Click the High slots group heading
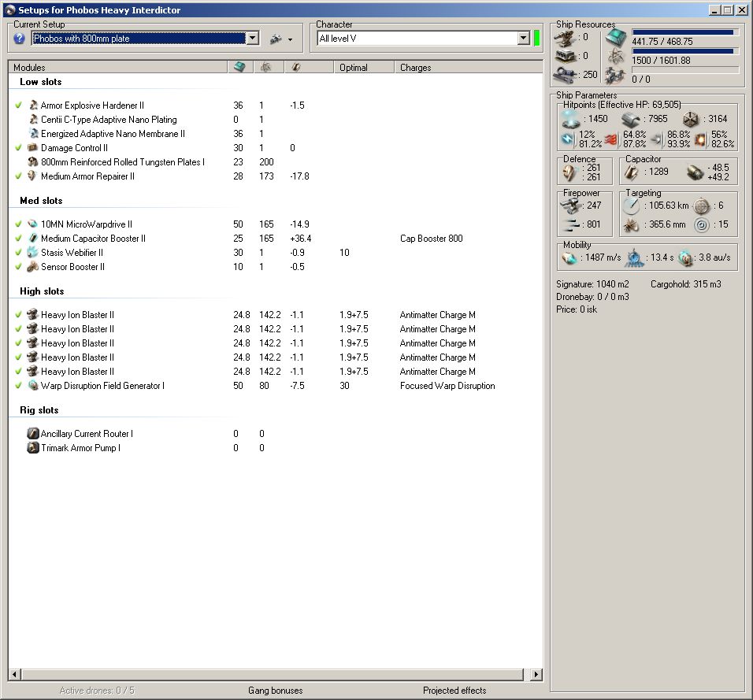This screenshot has height=700, width=753. click(42, 291)
